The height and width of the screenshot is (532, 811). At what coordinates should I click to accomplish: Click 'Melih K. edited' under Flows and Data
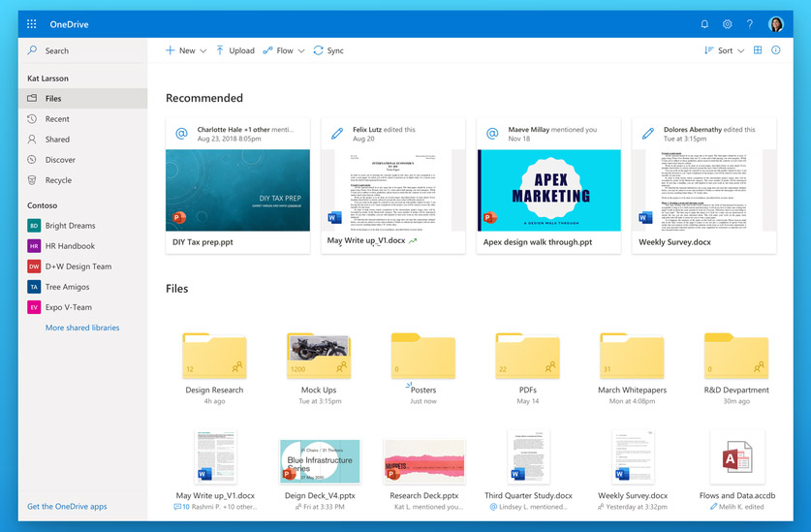741,507
